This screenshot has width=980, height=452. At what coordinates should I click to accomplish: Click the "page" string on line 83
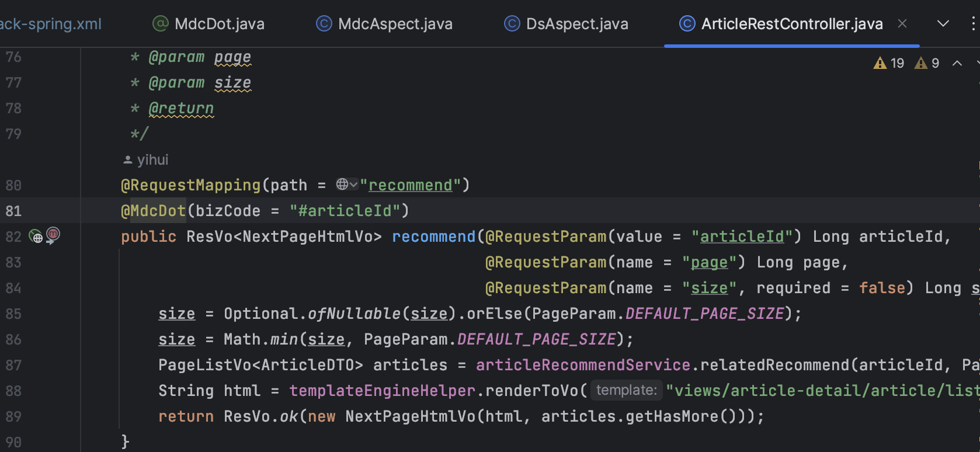click(710, 262)
